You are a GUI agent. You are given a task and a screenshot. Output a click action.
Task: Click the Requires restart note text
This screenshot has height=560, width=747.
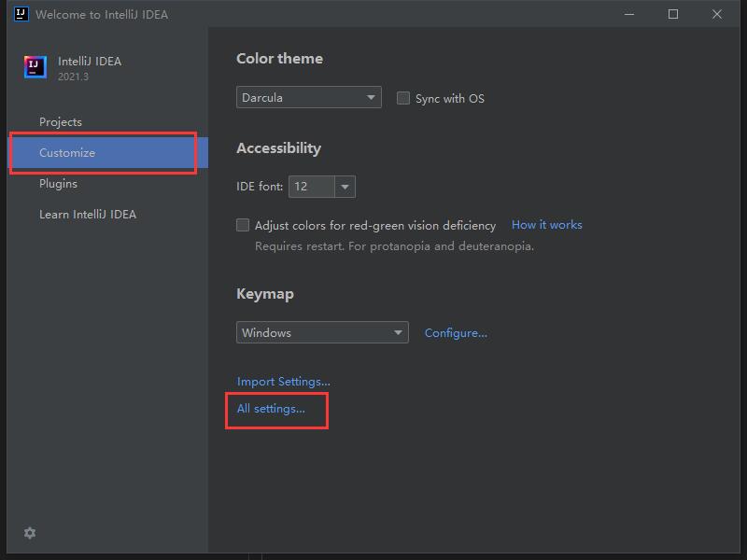click(x=394, y=246)
